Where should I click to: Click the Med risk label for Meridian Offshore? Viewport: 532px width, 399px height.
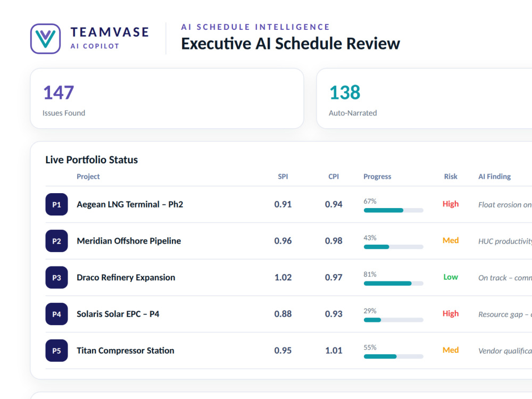click(451, 240)
